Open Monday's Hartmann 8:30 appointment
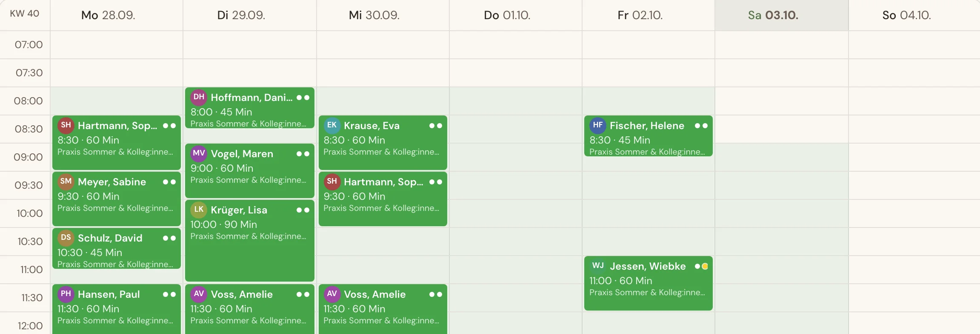Viewport: 980px width, 334px height. (x=117, y=142)
